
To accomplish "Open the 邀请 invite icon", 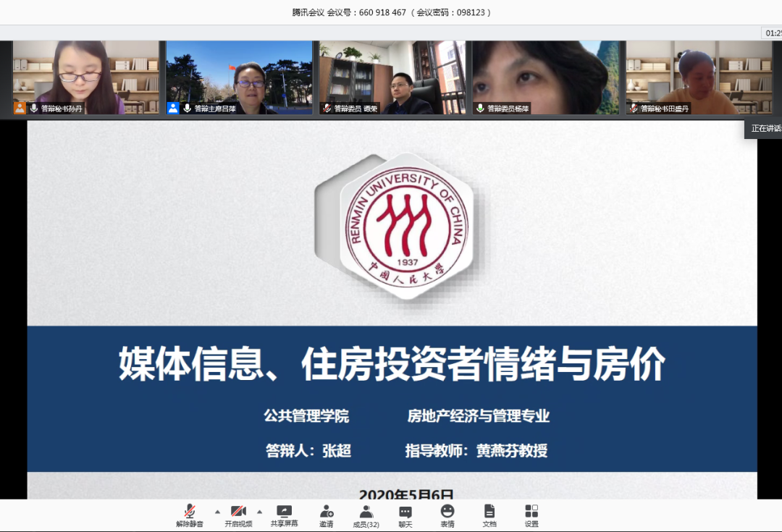I will pyautogui.click(x=327, y=515).
